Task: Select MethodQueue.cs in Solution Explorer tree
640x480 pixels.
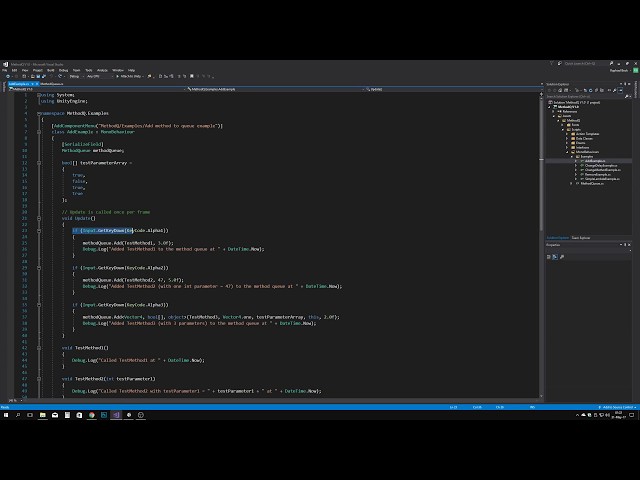Action: tap(592, 183)
